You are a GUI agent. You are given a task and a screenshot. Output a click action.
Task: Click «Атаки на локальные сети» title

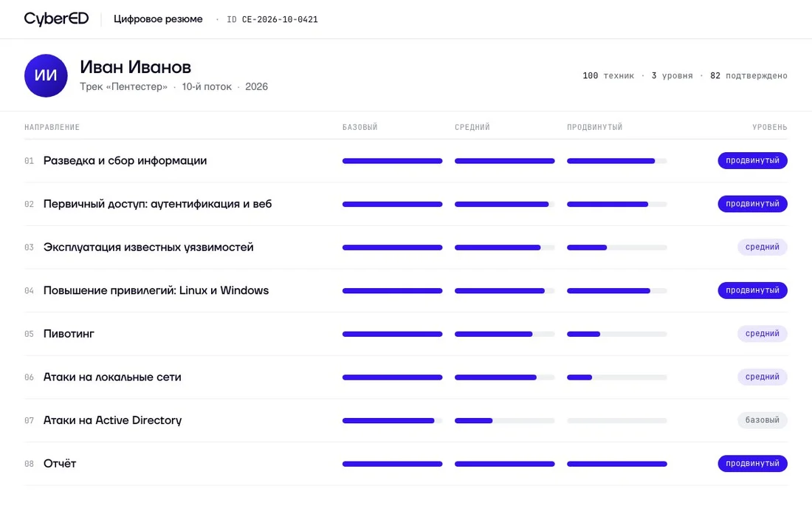click(112, 377)
